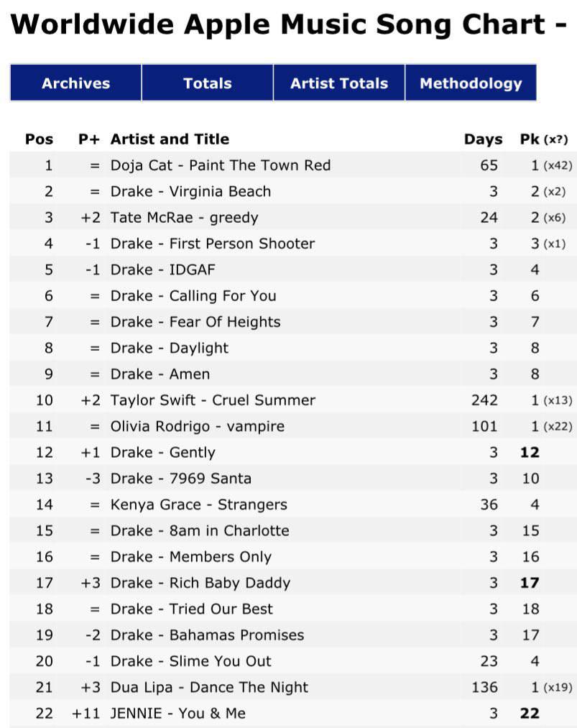Open Drake - First Person Shooter
This screenshot has width=577, height=728.
coord(212,244)
